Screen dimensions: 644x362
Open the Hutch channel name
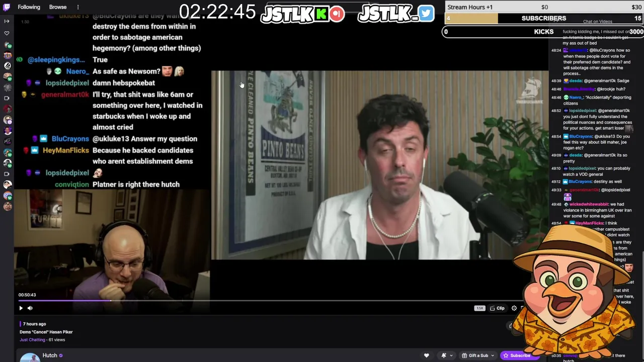(50, 355)
